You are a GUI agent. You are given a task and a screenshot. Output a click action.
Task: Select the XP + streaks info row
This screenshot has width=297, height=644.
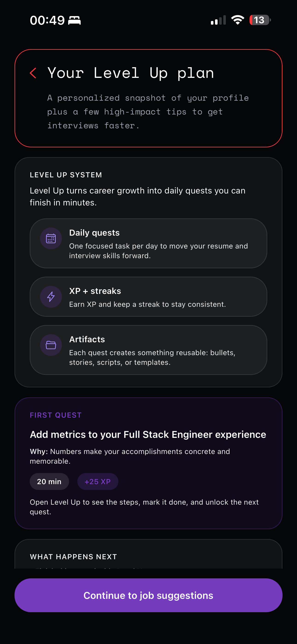coord(148,296)
